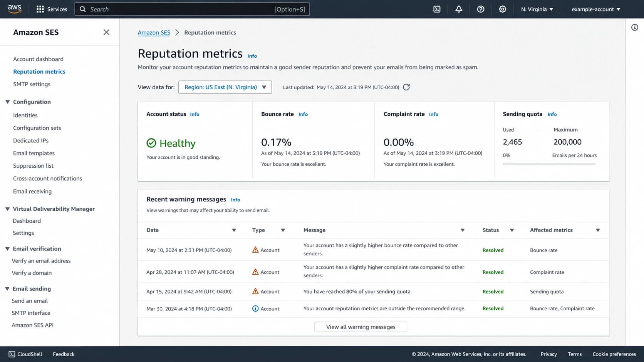Screen dimensions: 644x362
Task: Open Info link beside Reputation metrics title
Action: click(x=252, y=56)
